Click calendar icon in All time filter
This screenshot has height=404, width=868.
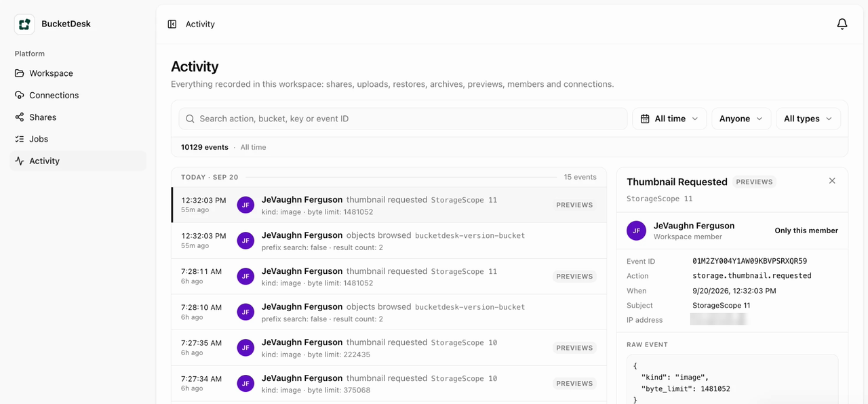[646, 119]
